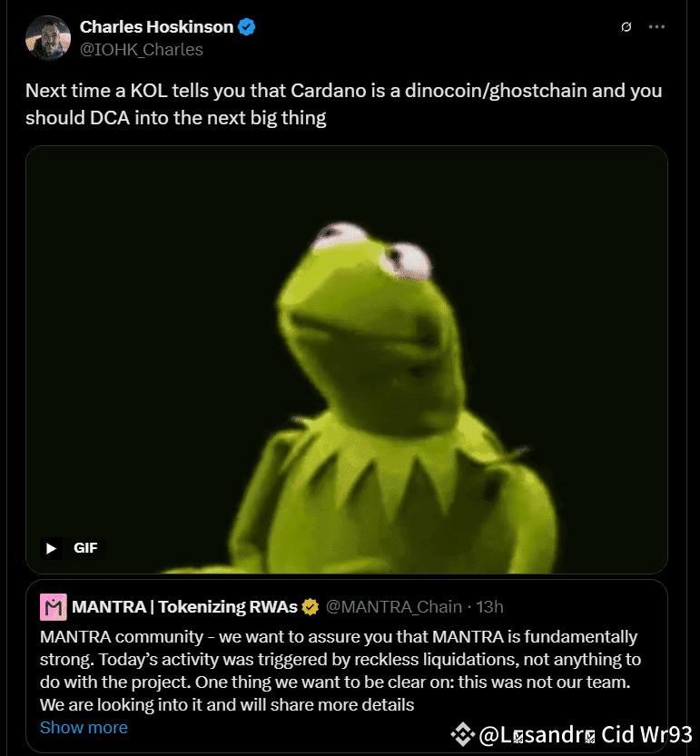Click the watermark username ending in Wr93
The height and width of the screenshot is (756, 700).
coord(586,734)
